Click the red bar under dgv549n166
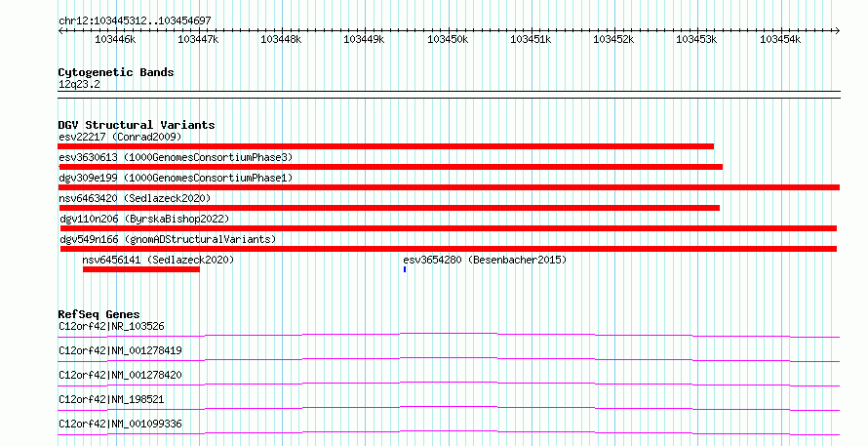This screenshot has width=868, height=446. coord(449,249)
